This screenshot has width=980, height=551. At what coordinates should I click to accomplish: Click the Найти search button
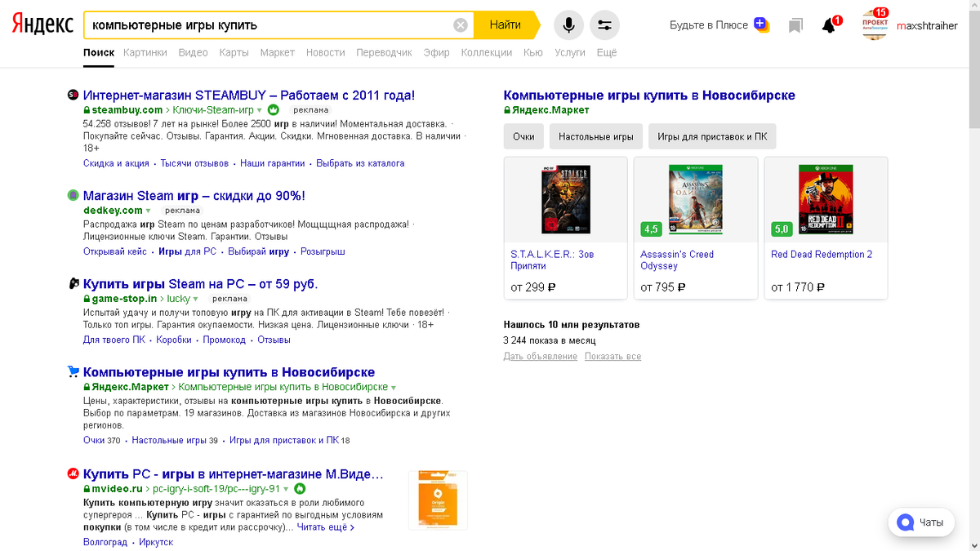coord(506,25)
